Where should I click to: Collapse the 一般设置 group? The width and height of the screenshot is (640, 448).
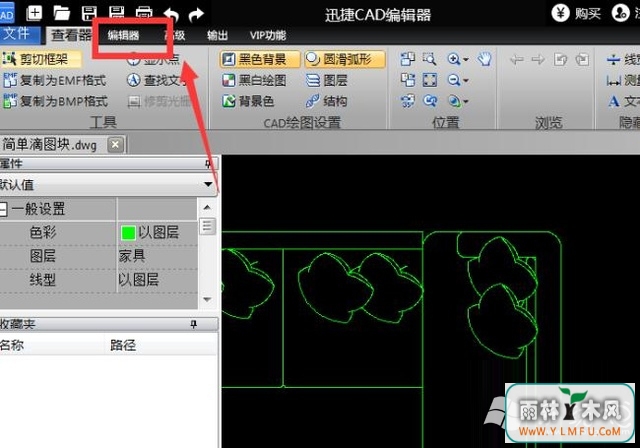[3, 209]
